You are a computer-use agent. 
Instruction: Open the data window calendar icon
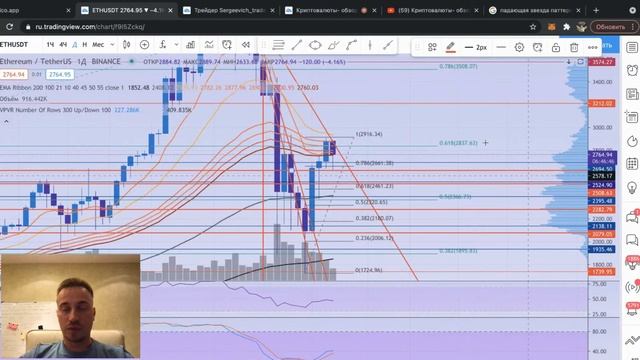click(x=632, y=117)
